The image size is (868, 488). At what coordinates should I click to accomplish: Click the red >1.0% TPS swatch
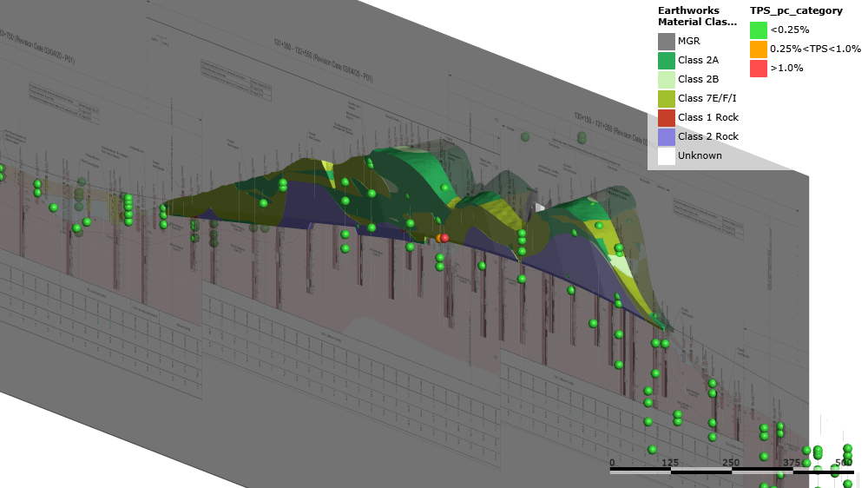tap(759, 68)
